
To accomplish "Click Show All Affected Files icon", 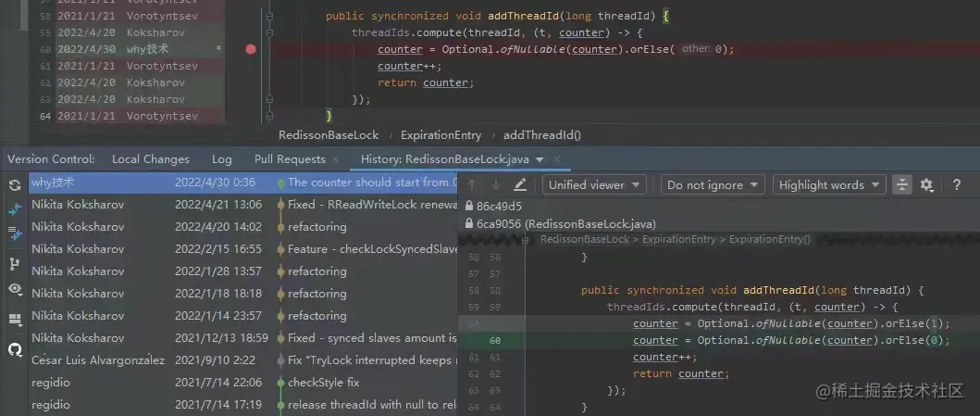I will (x=15, y=234).
